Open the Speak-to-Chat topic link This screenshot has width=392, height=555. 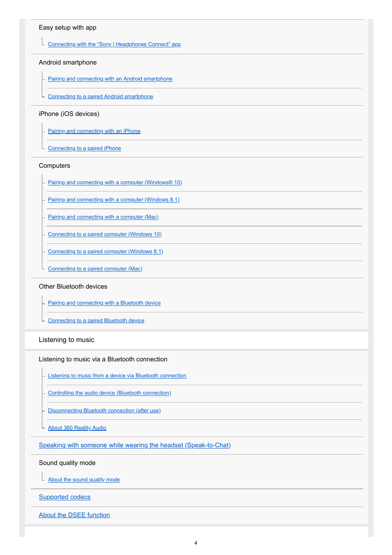(135, 445)
